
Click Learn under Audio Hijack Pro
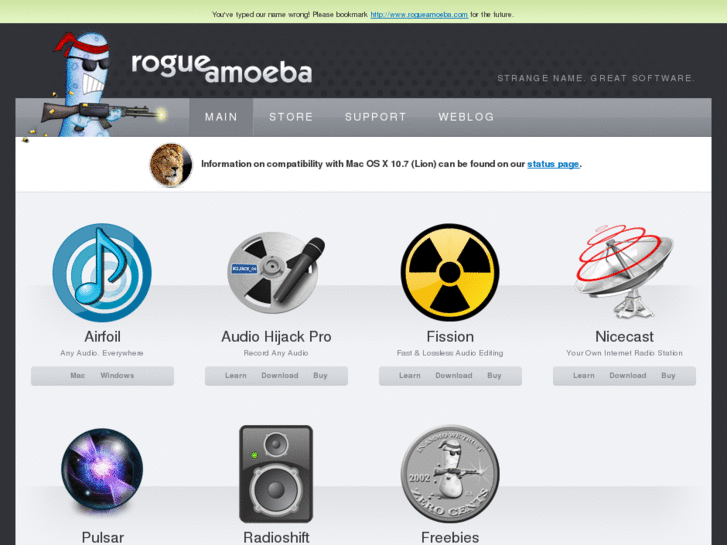click(x=236, y=375)
